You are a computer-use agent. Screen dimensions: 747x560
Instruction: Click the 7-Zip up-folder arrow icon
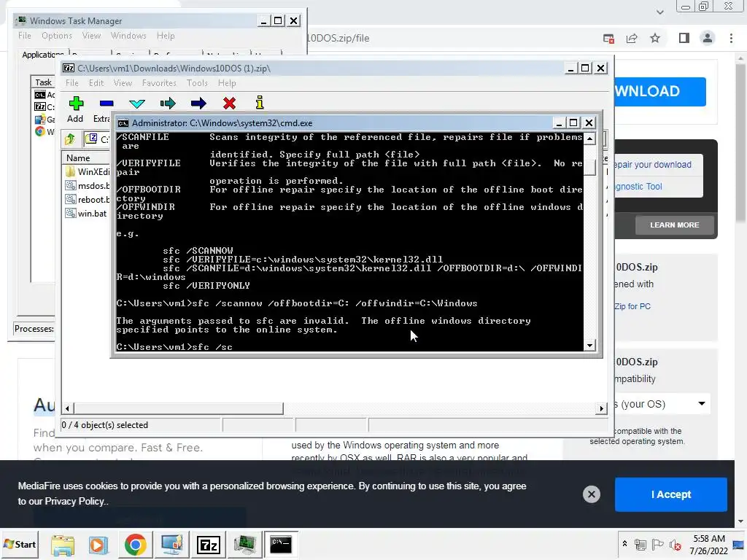point(70,139)
